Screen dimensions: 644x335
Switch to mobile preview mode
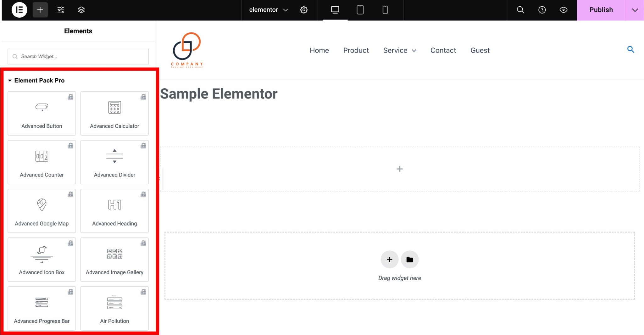pos(385,10)
